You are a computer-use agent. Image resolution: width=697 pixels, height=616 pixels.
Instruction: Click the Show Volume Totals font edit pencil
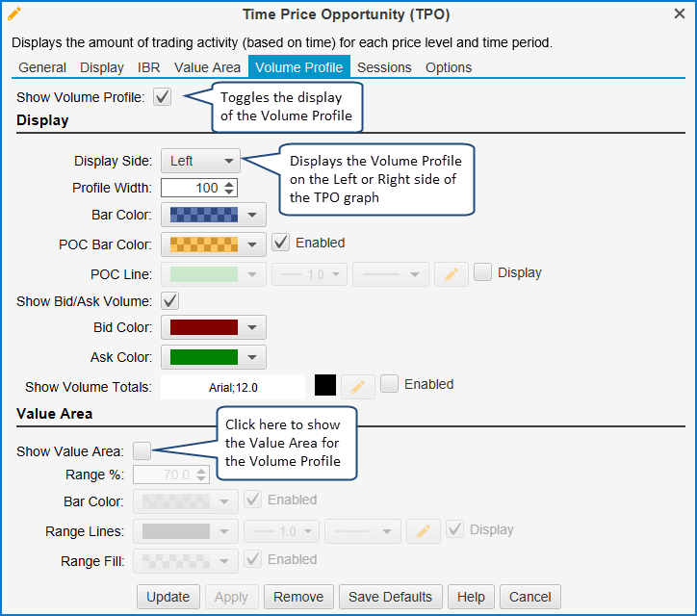[x=357, y=386]
